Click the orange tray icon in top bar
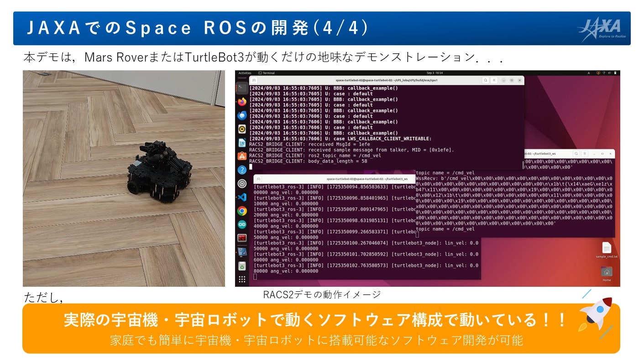The width and height of the screenshot is (644, 362). (x=597, y=73)
